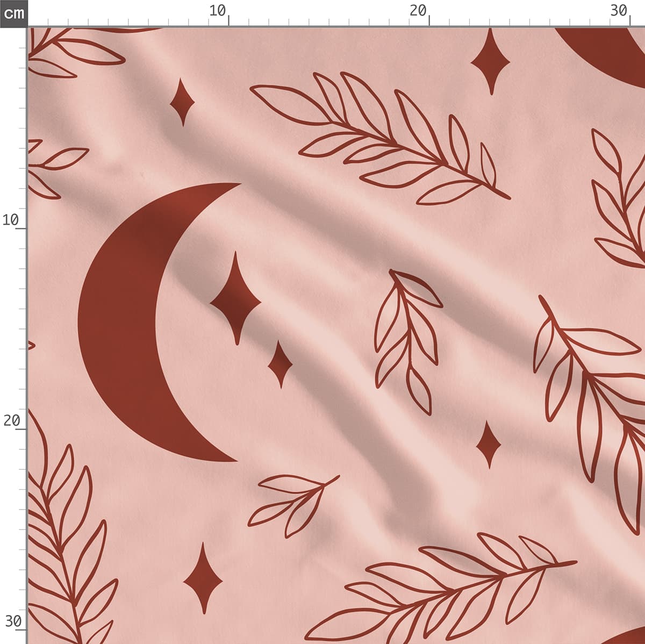Screen dimensions: 645x644
Task: Click the cm unit label in the corner
Action: click(x=13, y=13)
